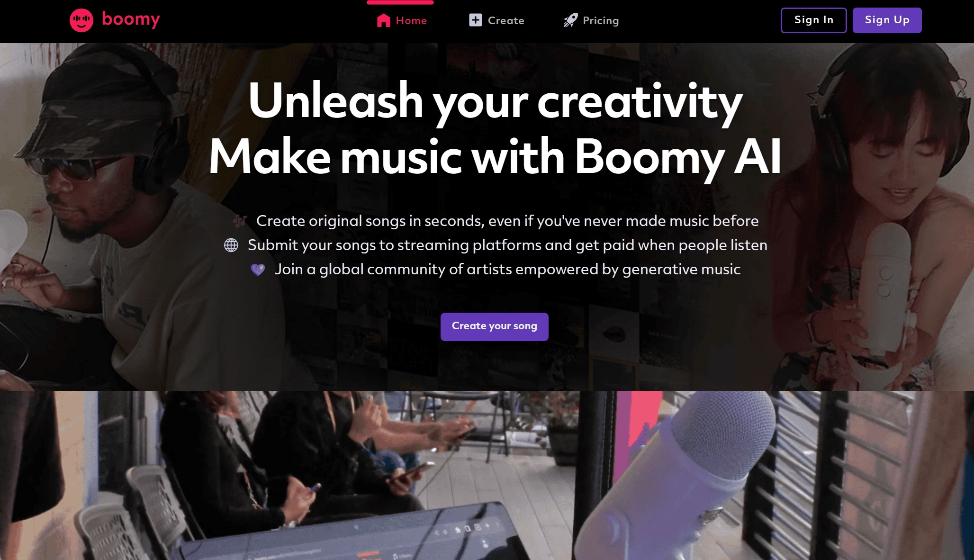974x560 pixels.
Task: Click the Create original songs in seconds text
Action: pos(507,221)
